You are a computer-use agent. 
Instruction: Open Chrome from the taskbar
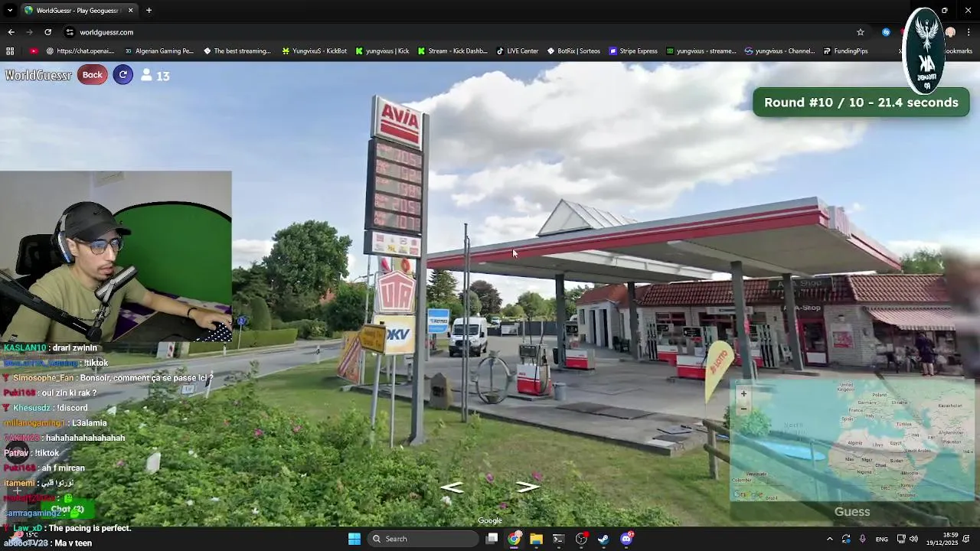(x=514, y=539)
